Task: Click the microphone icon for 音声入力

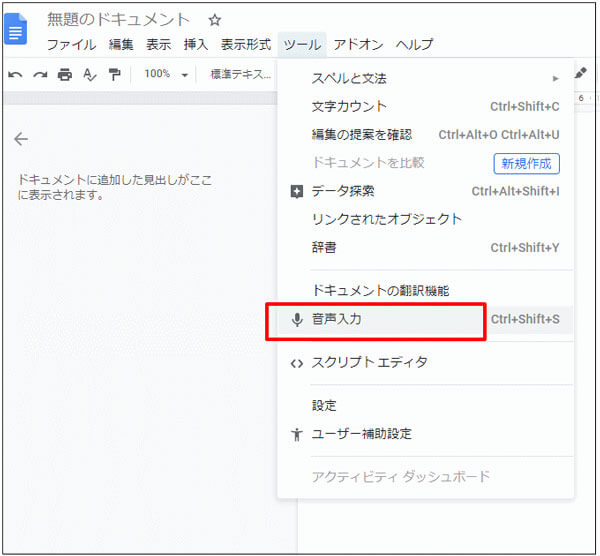Action: [x=297, y=320]
